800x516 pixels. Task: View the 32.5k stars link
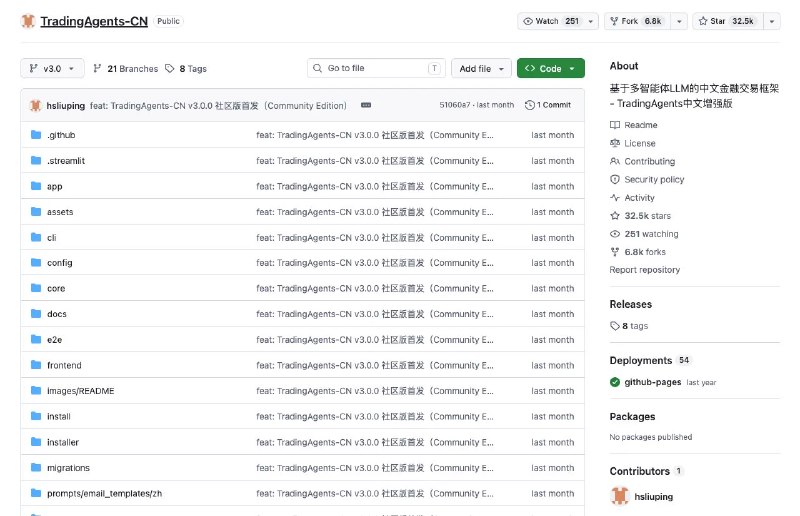pyautogui.click(x=640, y=216)
